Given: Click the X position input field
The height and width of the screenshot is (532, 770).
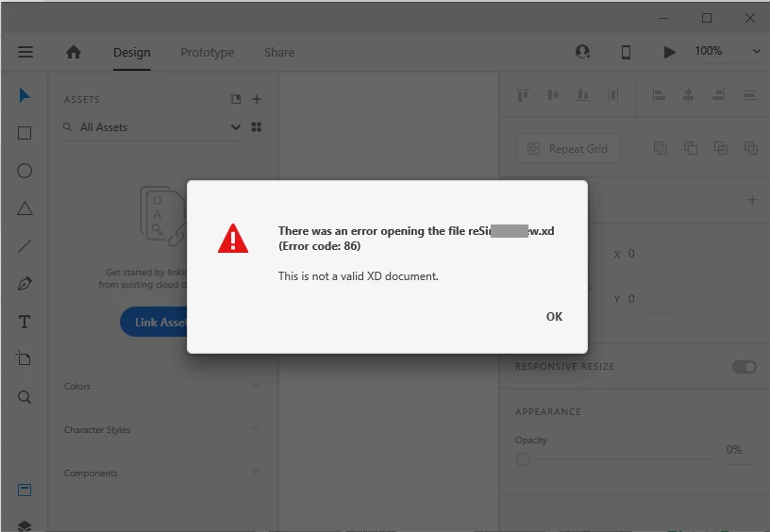Looking at the screenshot, I should click(x=651, y=254).
